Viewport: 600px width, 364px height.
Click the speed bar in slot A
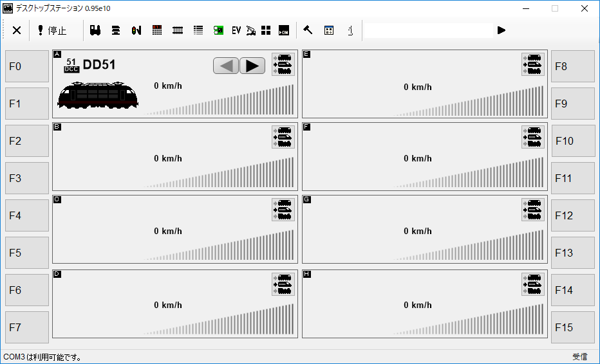click(219, 100)
